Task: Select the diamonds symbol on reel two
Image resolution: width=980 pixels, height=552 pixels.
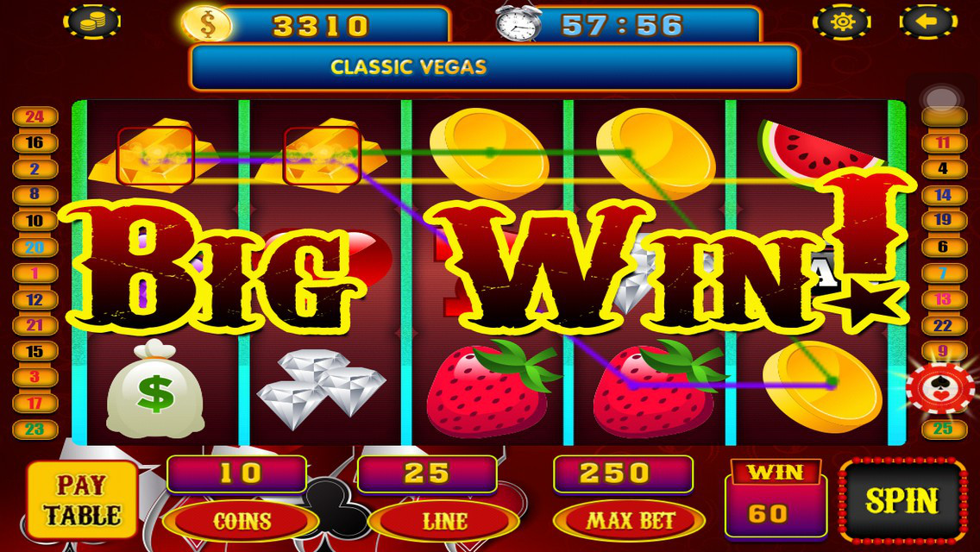Action: pos(321,388)
